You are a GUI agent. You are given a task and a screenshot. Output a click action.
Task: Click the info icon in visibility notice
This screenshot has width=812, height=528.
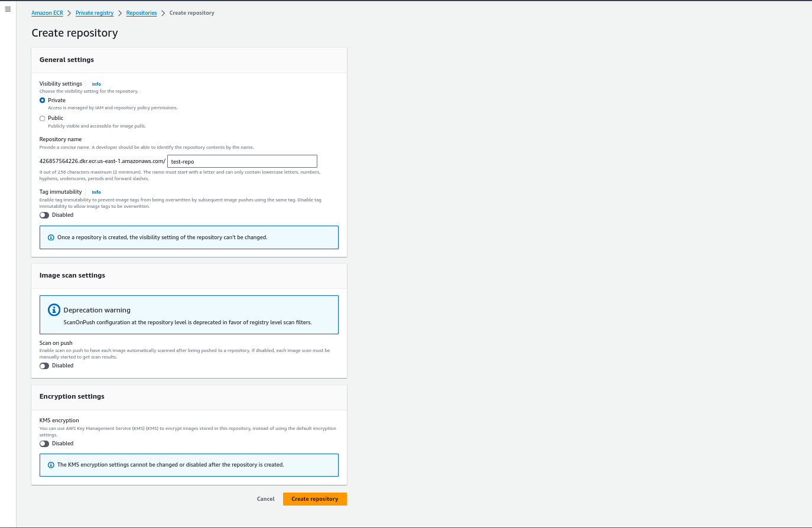point(51,237)
